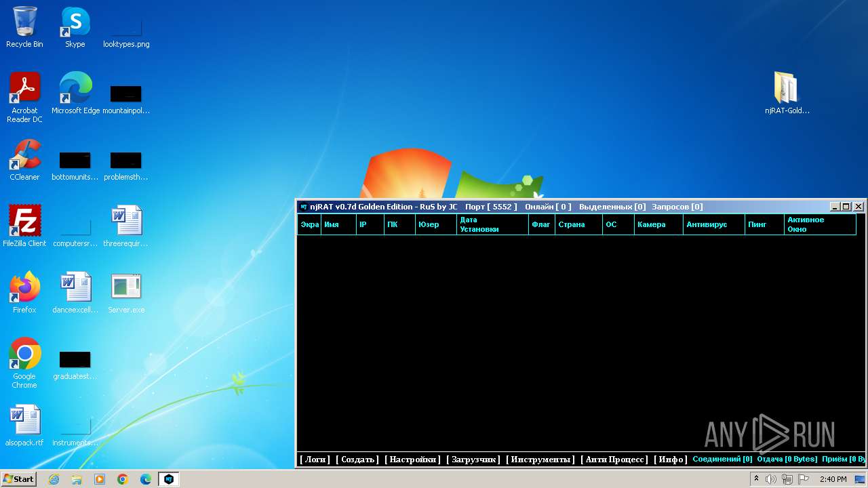868x488 pixels.
Task: Open the [ Создать ] menu
Action: click(x=357, y=460)
